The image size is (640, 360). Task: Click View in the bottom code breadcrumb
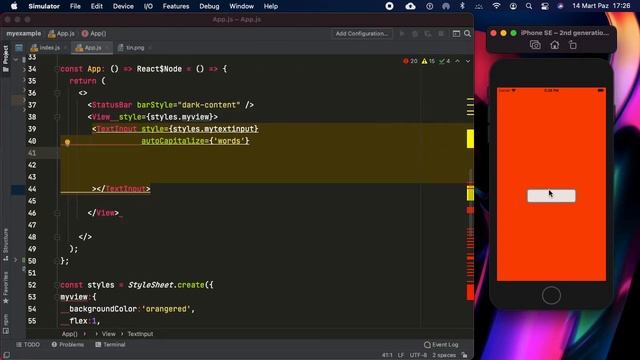click(x=109, y=334)
